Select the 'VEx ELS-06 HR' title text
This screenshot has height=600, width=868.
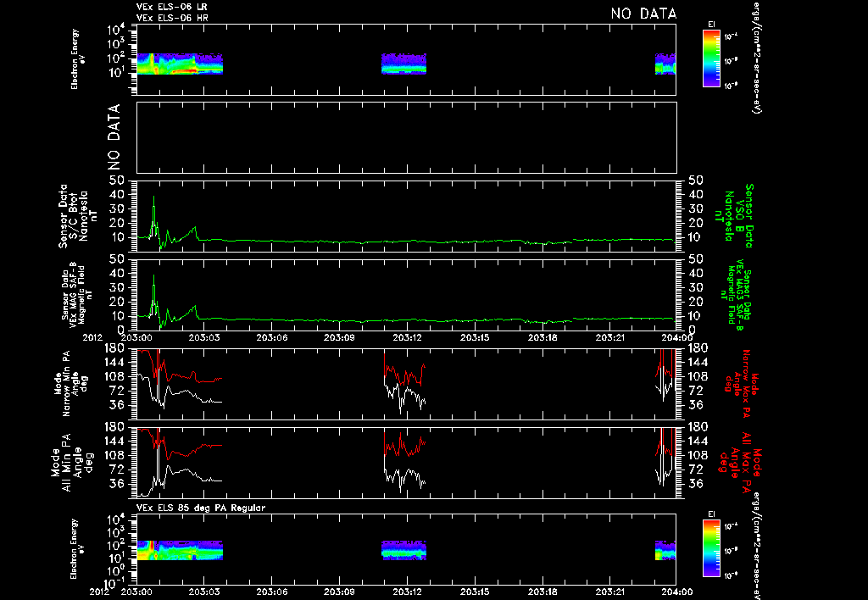172,18
